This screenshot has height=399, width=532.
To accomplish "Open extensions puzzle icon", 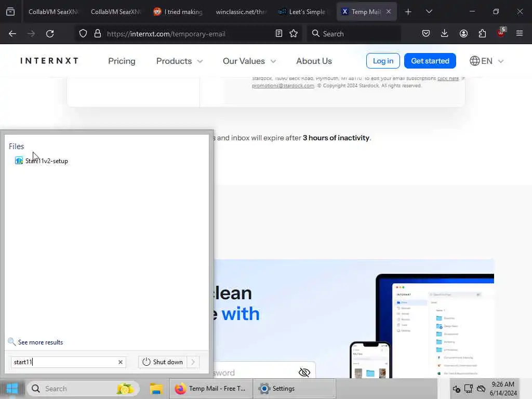I will coord(482,33).
